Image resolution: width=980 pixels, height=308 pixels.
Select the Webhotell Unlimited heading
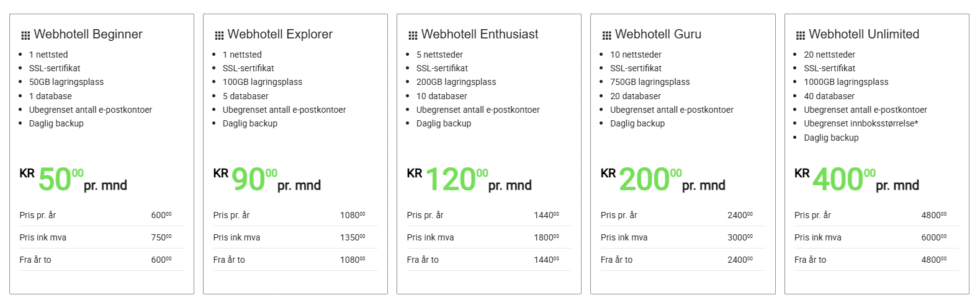point(864,34)
